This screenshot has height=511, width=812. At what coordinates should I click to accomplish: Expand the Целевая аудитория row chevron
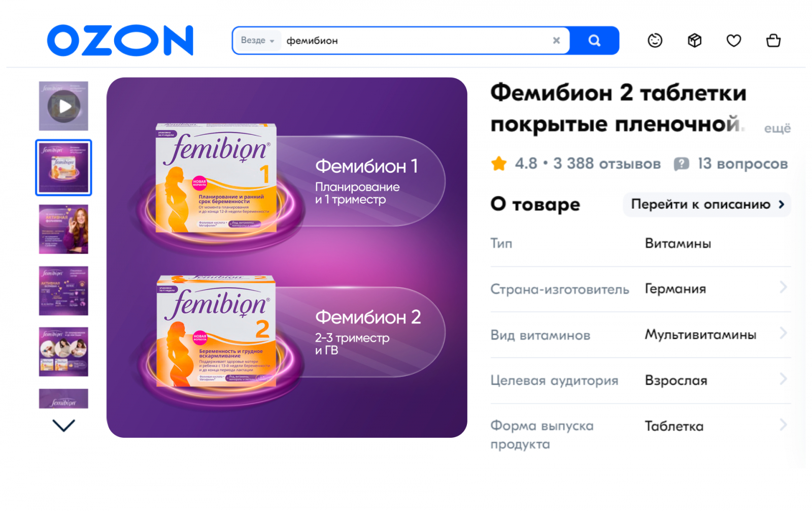point(784,379)
